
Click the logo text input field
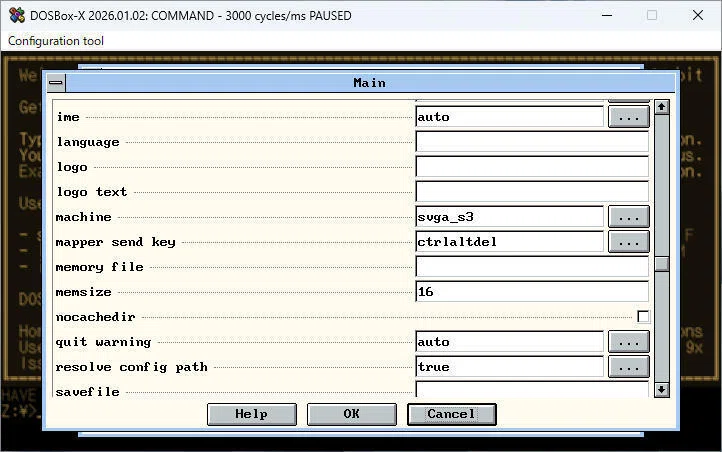click(532, 192)
